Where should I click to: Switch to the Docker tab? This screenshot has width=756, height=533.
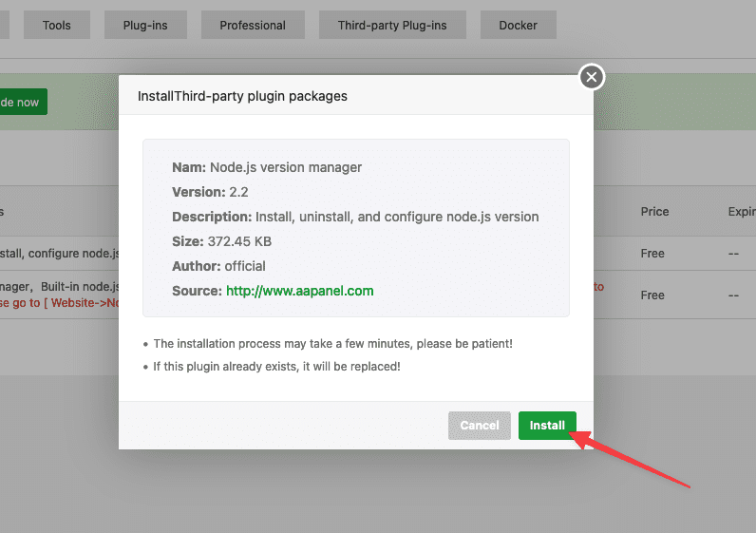click(518, 26)
